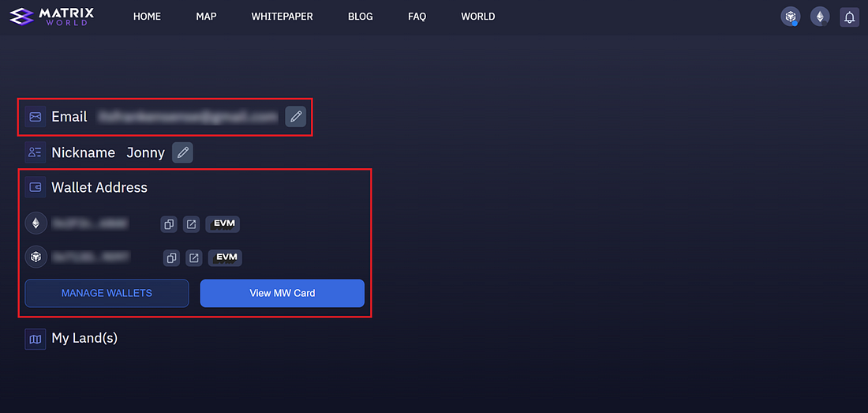Image resolution: width=868 pixels, height=413 pixels.
Task: Select WORLD in the top navigation
Action: pos(478,17)
